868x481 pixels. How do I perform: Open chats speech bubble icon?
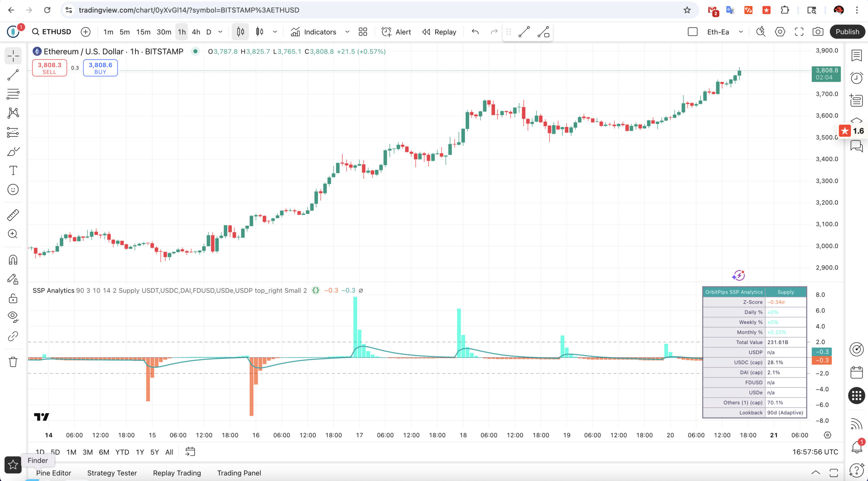[856, 147]
